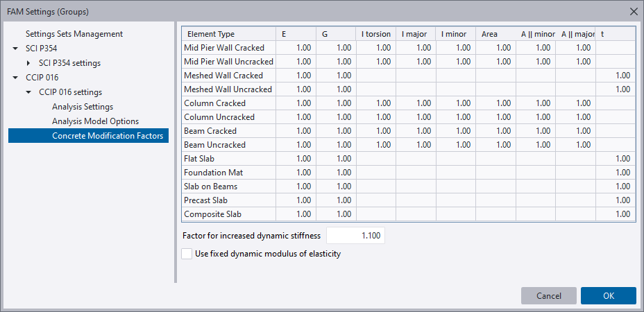Close the FAM Settings dialog

click(632, 11)
